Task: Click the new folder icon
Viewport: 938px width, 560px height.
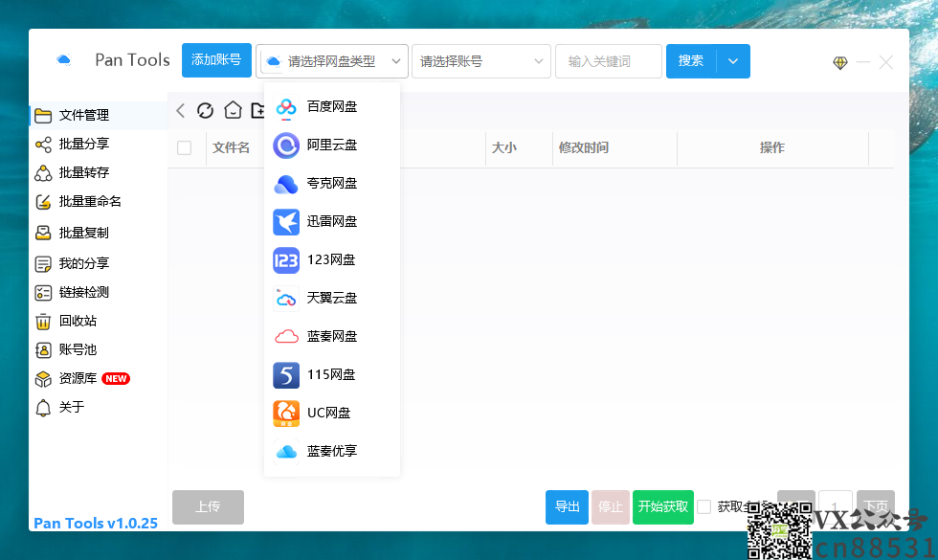Action: pyautogui.click(x=257, y=111)
